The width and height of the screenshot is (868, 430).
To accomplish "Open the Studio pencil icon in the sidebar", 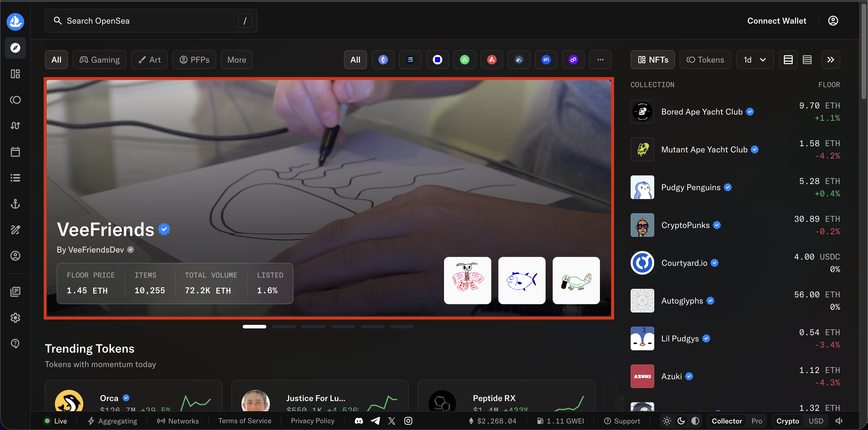I will click(x=15, y=230).
